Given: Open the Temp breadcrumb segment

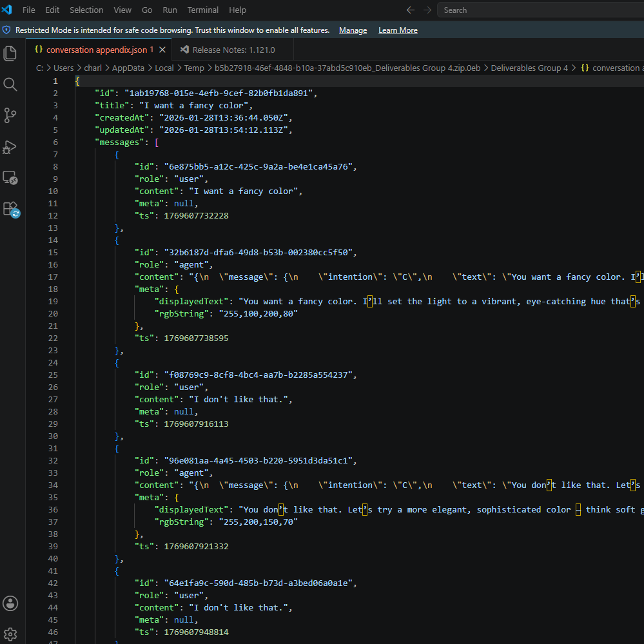Looking at the screenshot, I should (x=194, y=68).
